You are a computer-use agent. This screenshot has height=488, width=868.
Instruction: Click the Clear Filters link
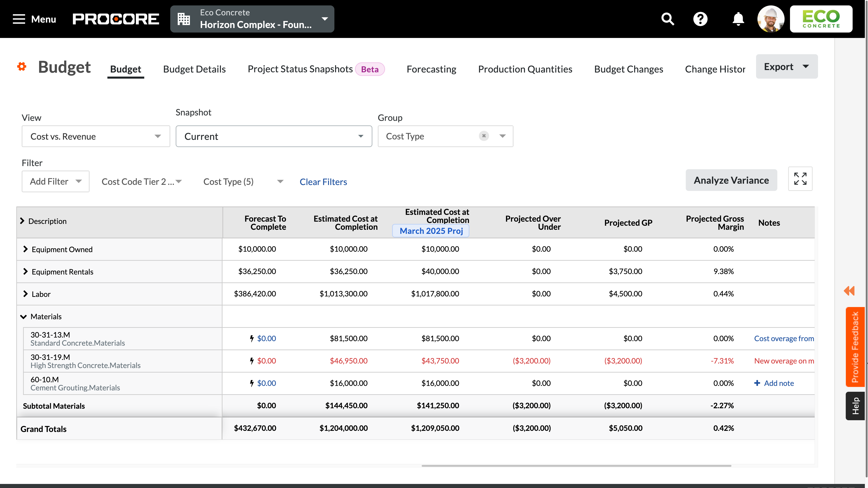323,181
